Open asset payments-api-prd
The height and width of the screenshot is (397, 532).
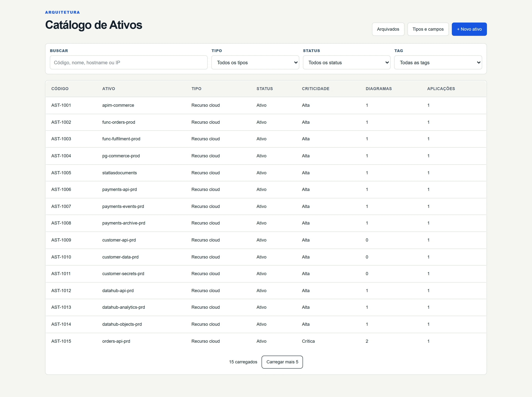click(120, 189)
